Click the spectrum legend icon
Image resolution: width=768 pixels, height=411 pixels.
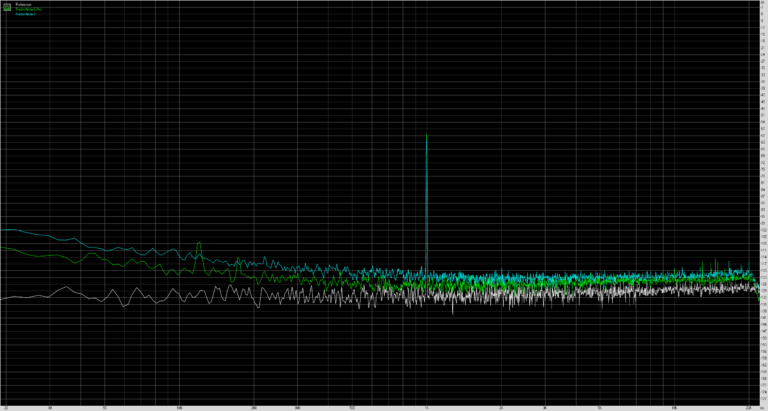[x=7, y=6]
